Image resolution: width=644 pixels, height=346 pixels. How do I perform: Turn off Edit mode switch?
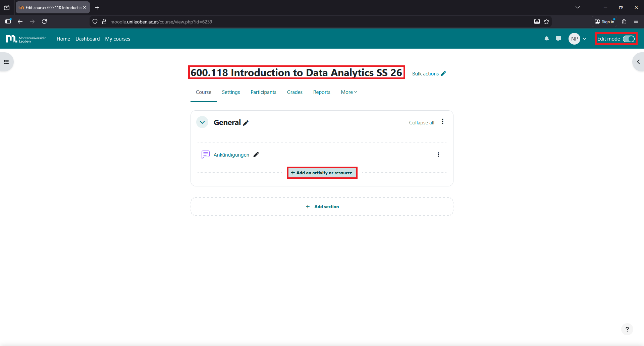(629, 39)
